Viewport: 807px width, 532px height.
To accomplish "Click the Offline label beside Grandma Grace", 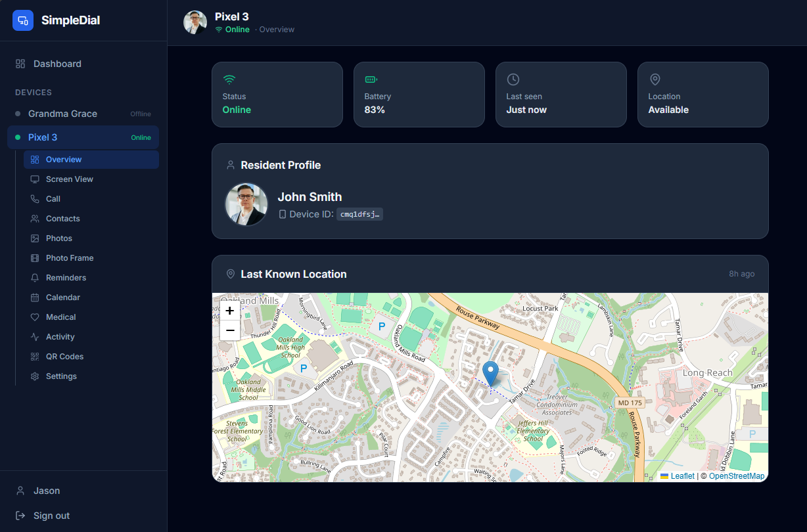I will (x=141, y=114).
